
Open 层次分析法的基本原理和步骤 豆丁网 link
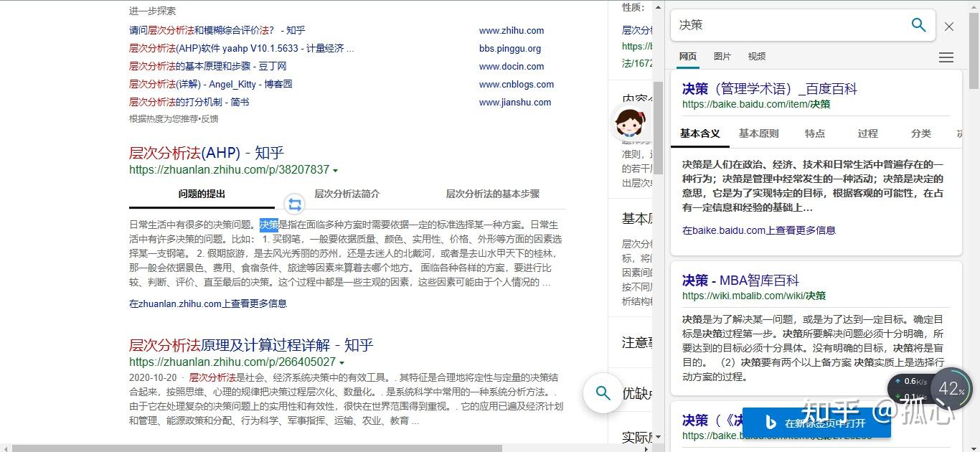[208, 66]
